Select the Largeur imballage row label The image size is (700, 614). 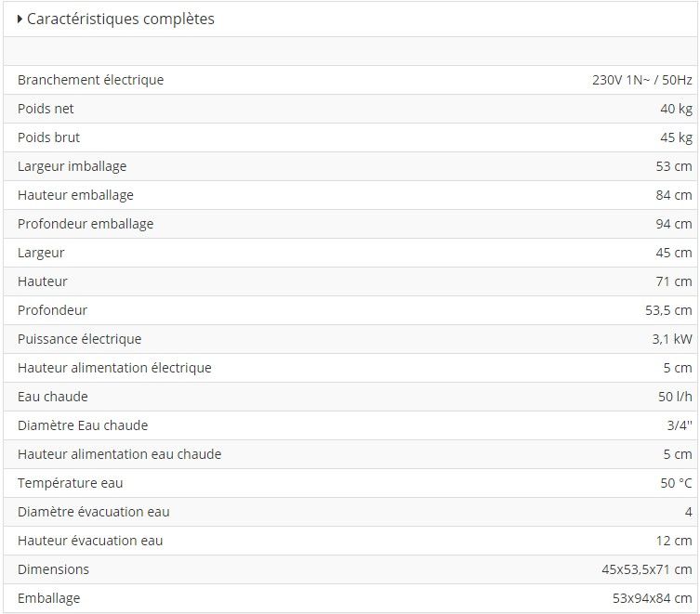point(72,166)
